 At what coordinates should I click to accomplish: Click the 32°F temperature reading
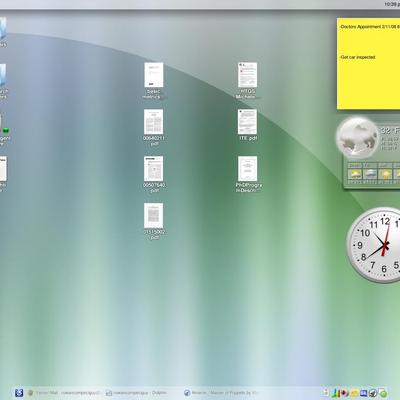click(390, 130)
